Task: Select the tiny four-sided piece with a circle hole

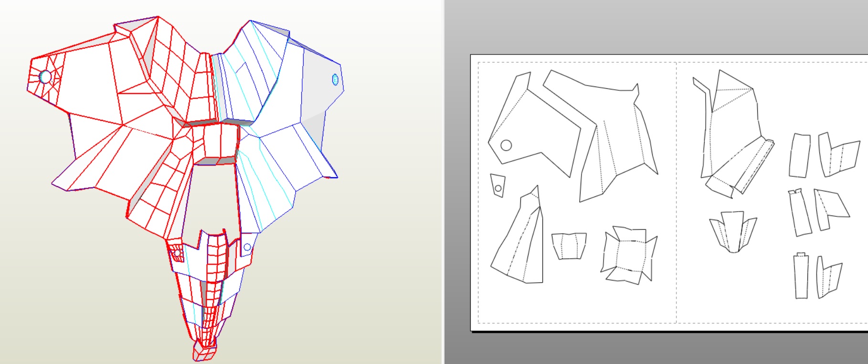Action: [x=498, y=185]
